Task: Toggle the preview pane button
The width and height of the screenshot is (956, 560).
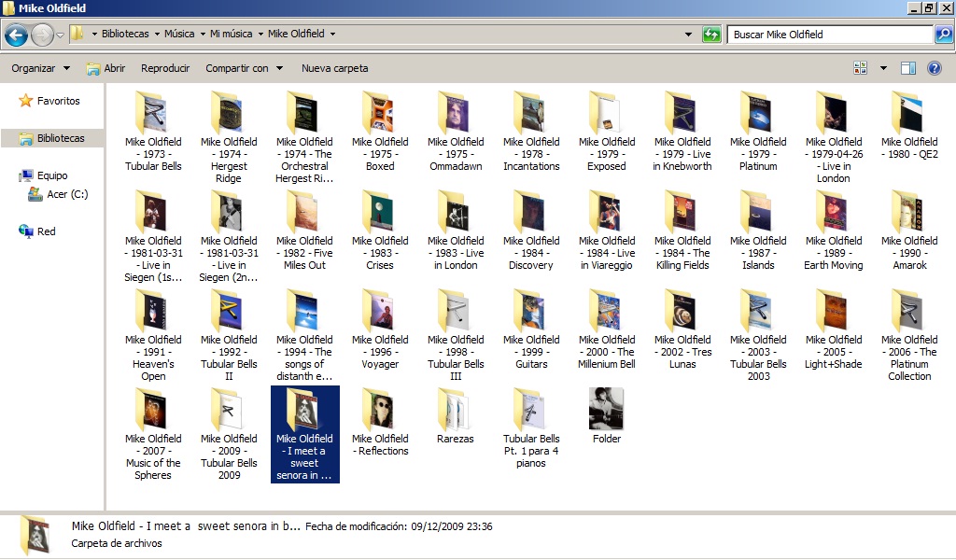Action: (908, 68)
